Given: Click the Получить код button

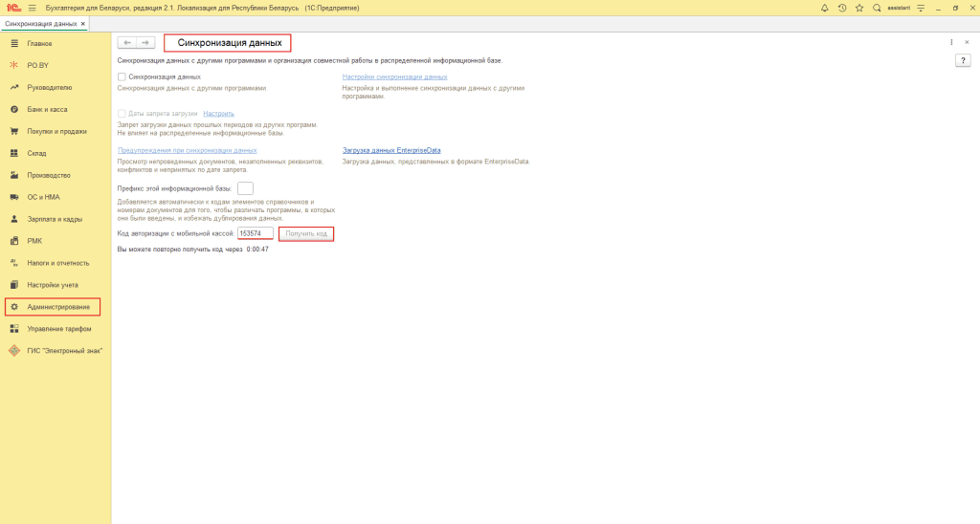Looking at the screenshot, I should tap(306, 233).
